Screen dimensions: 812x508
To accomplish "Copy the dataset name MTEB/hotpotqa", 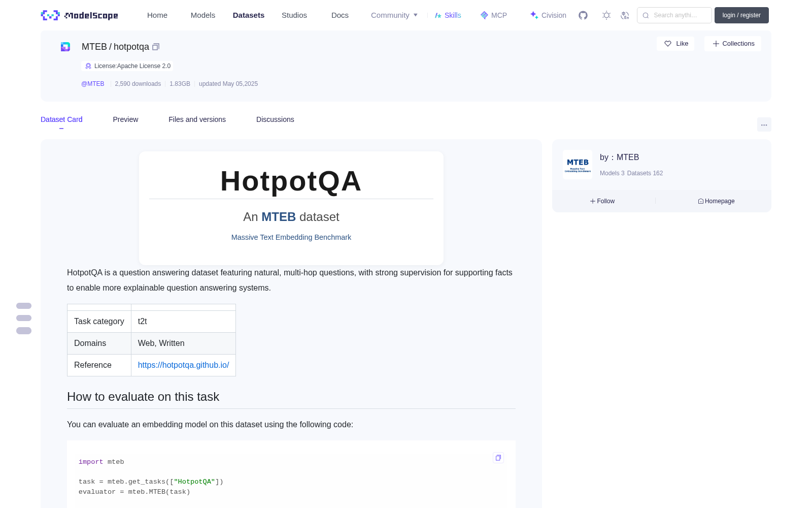I will 156,47.
